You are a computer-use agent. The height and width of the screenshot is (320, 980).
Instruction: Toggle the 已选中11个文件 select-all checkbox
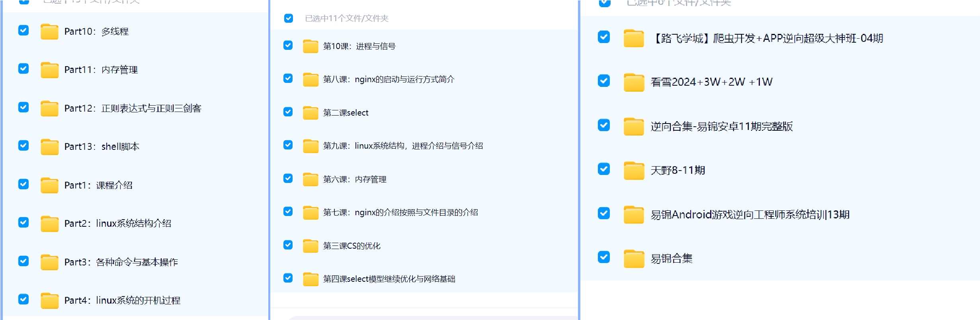pos(289,18)
